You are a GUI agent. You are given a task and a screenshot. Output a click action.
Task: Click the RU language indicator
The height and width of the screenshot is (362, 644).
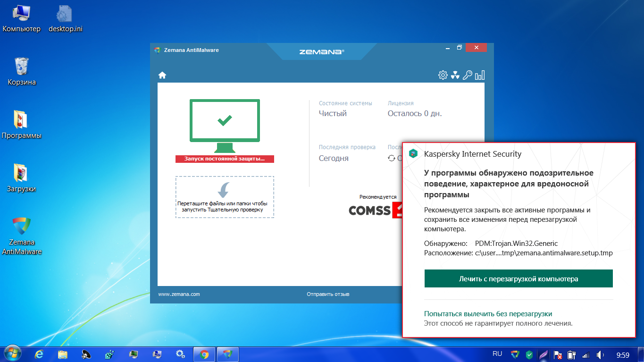(x=497, y=354)
